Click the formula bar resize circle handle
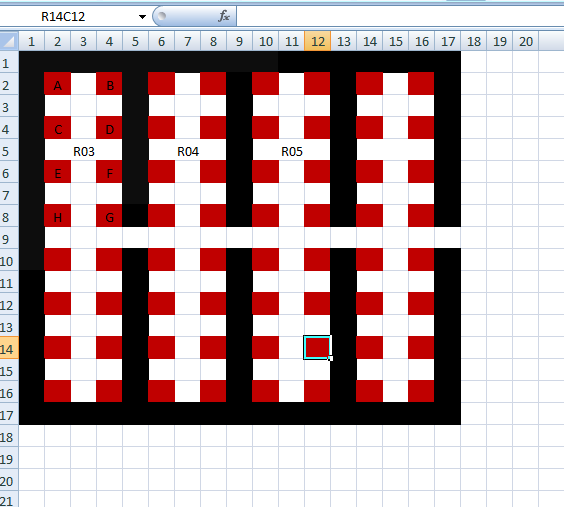 (x=162, y=16)
